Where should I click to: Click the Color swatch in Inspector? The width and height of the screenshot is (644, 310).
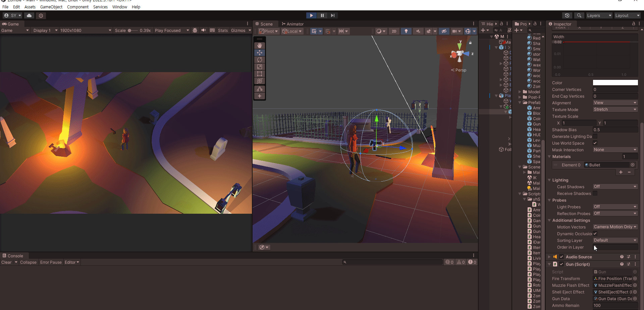pyautogui.click(x=615, y=83)
